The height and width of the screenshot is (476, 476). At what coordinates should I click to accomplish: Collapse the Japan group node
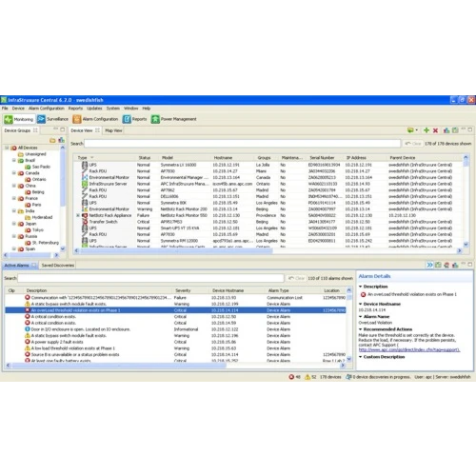(13, 224)
